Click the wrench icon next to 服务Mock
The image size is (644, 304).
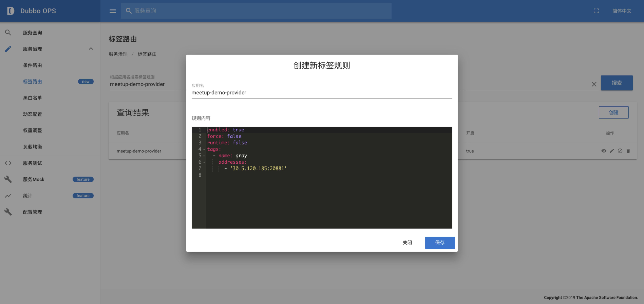click(x=8, y=179)
